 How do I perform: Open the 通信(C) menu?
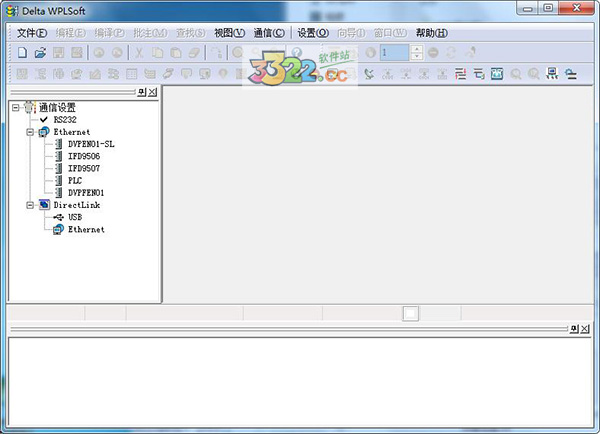269,33
